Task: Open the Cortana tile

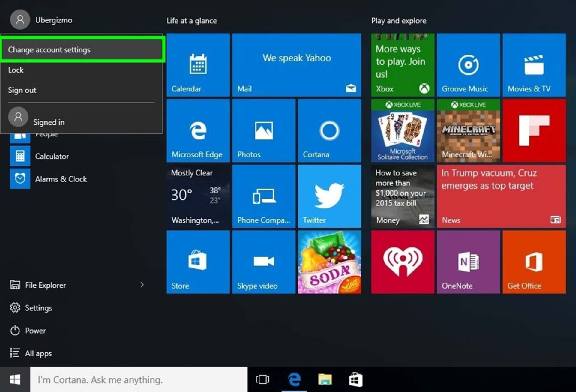Action: coord(329,131)
